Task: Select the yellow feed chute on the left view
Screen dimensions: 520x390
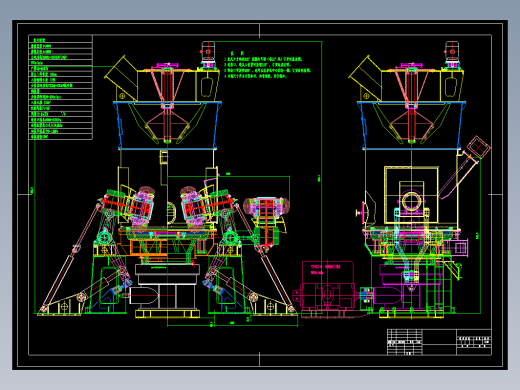Action: [x=121, y=78]
